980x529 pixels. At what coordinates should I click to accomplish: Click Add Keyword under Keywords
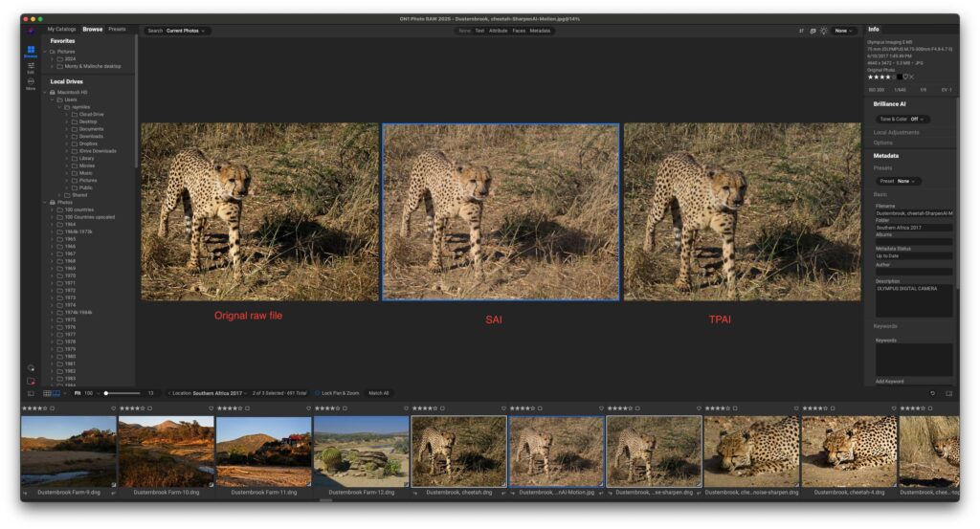click(889, 381)
